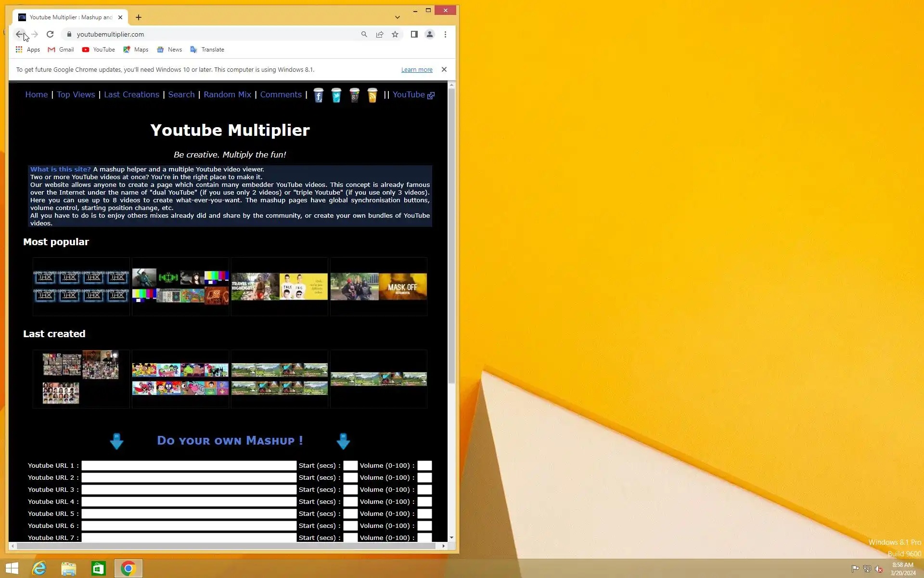
Task: Open Top Views menu link
Action: click(76, 94)
